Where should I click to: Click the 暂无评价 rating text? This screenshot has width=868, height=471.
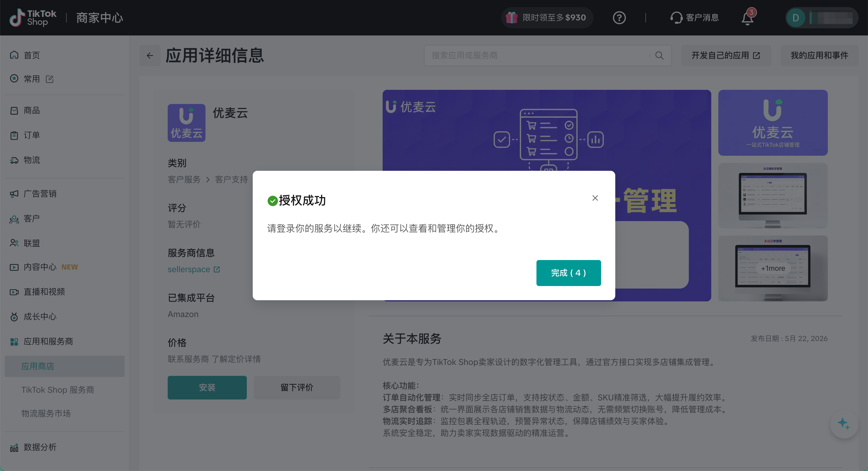[184, 224]
